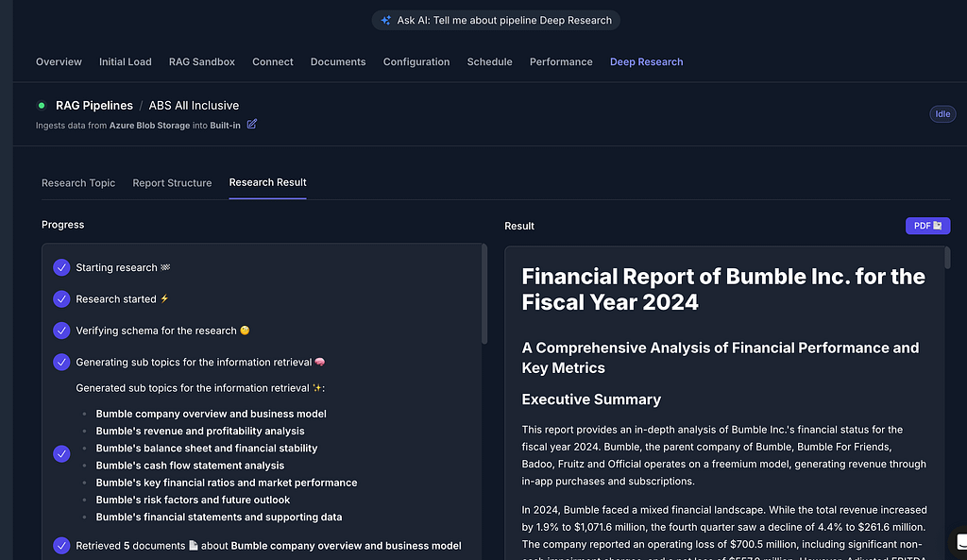Click the Azure Blob Storage source text
Screen dimensions: 967x560
point(150,126)
